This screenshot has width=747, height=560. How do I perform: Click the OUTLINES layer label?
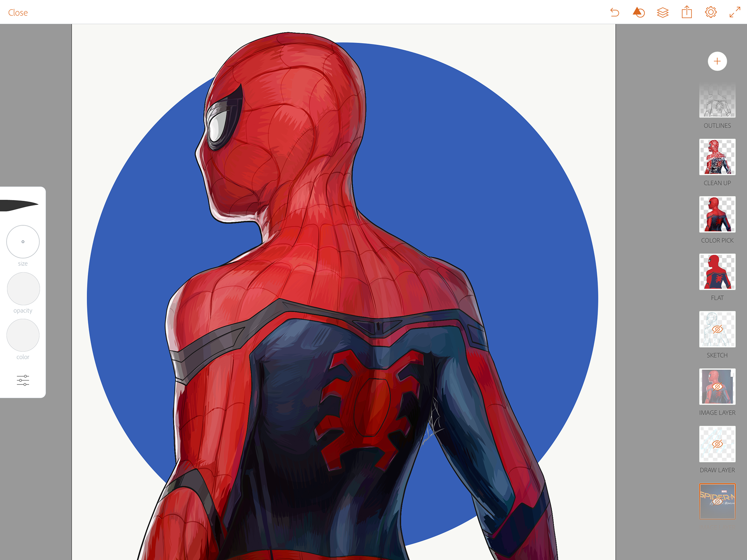tap(717, 126)
